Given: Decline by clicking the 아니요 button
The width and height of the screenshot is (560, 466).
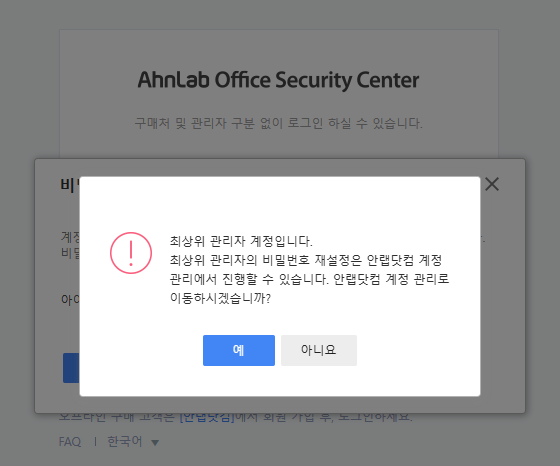Looking at the screenshot, I should coord(319,350).
